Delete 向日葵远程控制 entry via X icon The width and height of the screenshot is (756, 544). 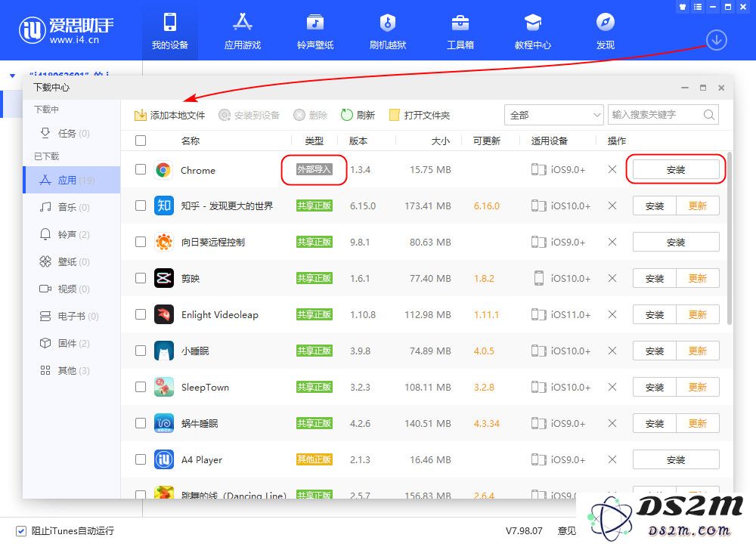click(612, 242)
